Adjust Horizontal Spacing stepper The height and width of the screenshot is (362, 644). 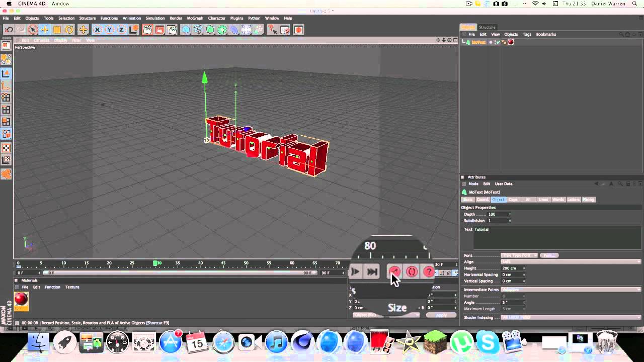524,275
